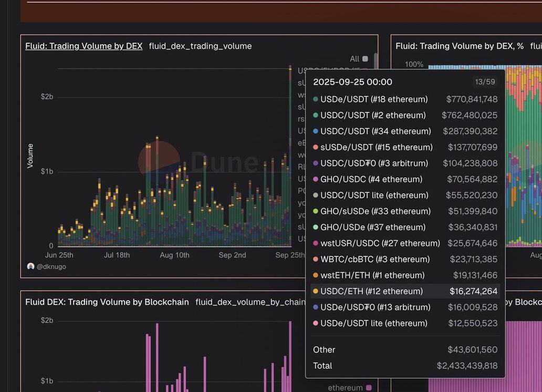Click the "Aug 10th" x-axis label
Image resolution: width=542 pixels, height=392 pixels.
174,255
